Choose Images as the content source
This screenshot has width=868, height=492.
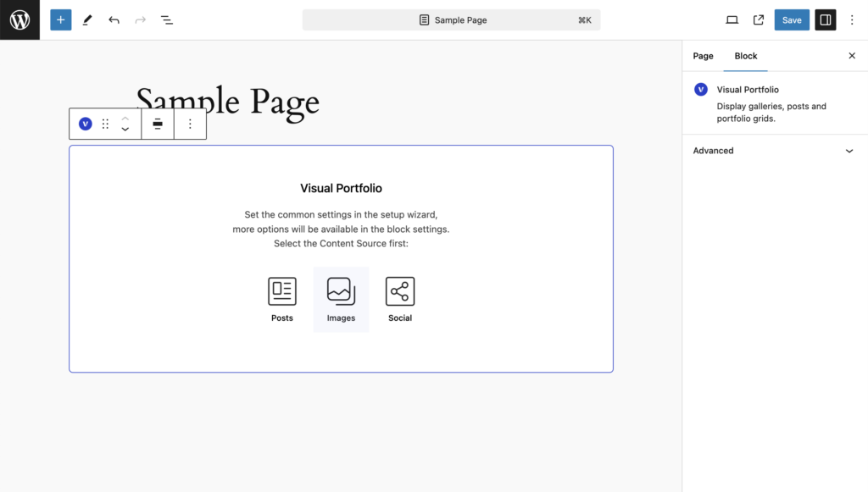(x=341, y=300)
